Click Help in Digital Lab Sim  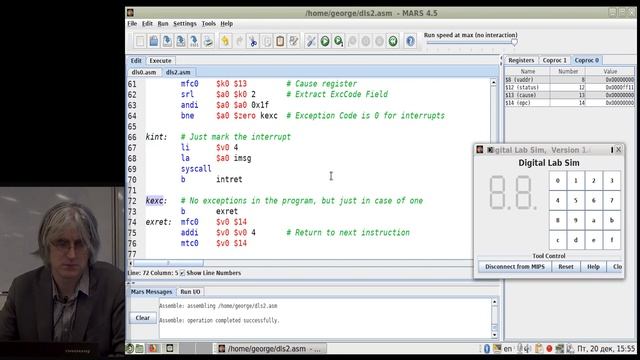tap(593, 267)
